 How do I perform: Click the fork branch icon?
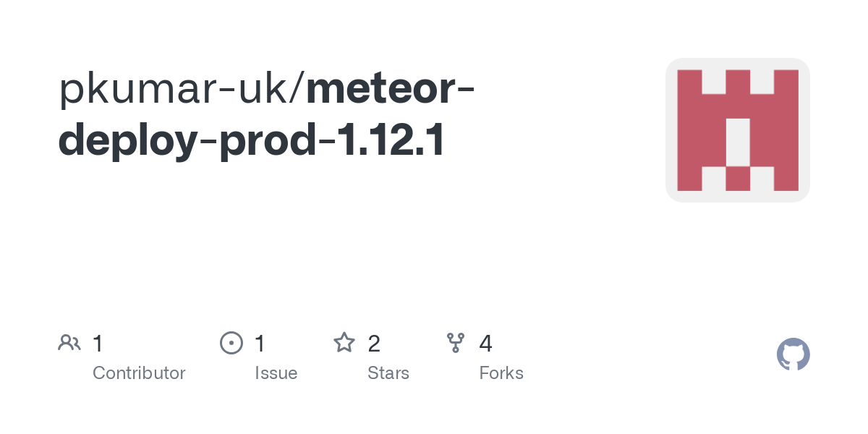tap(456, 343)
